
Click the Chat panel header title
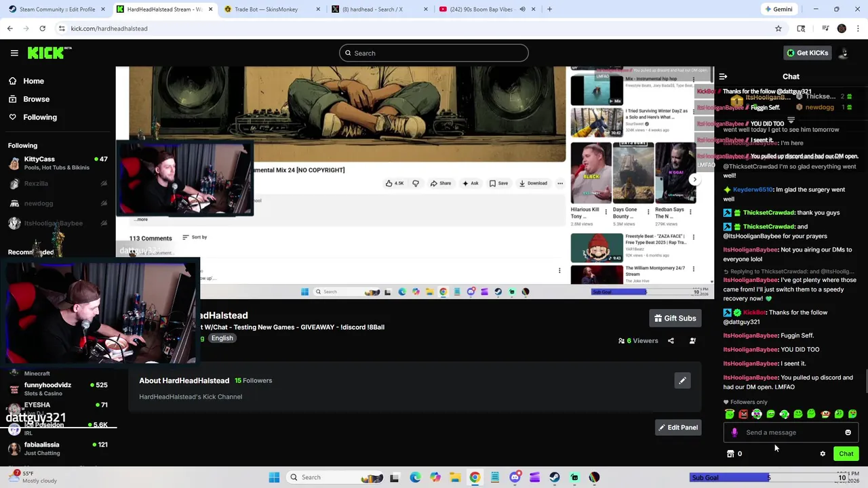(x=791, y=77)
